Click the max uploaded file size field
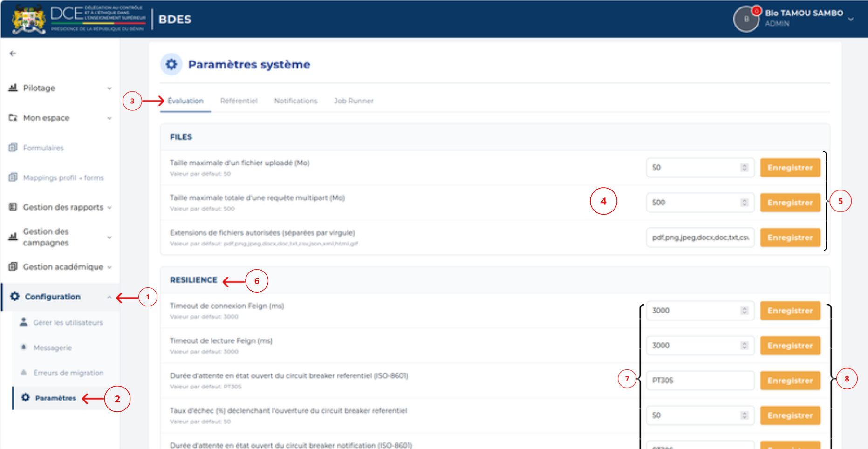 [700, 168]
